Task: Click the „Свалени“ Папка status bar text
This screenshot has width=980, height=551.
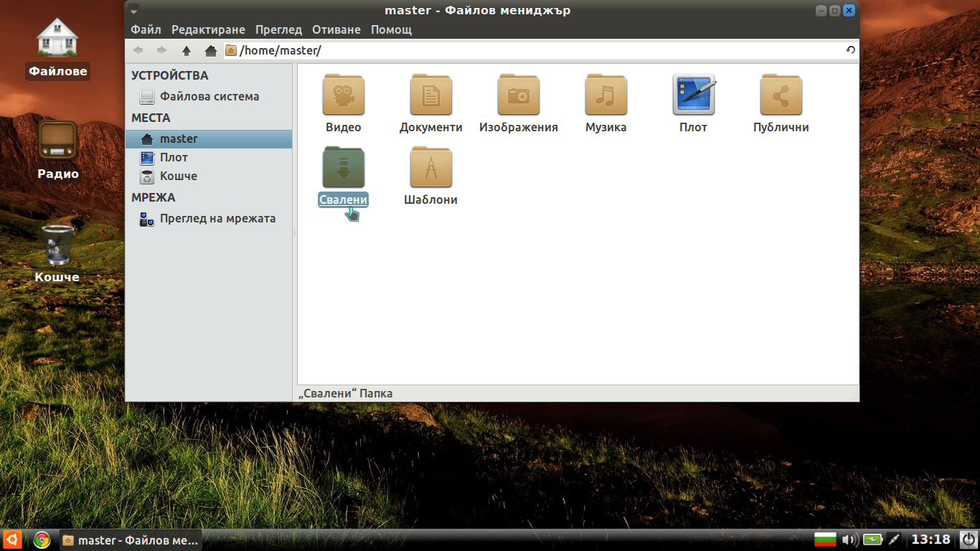Action: [346, 393]
